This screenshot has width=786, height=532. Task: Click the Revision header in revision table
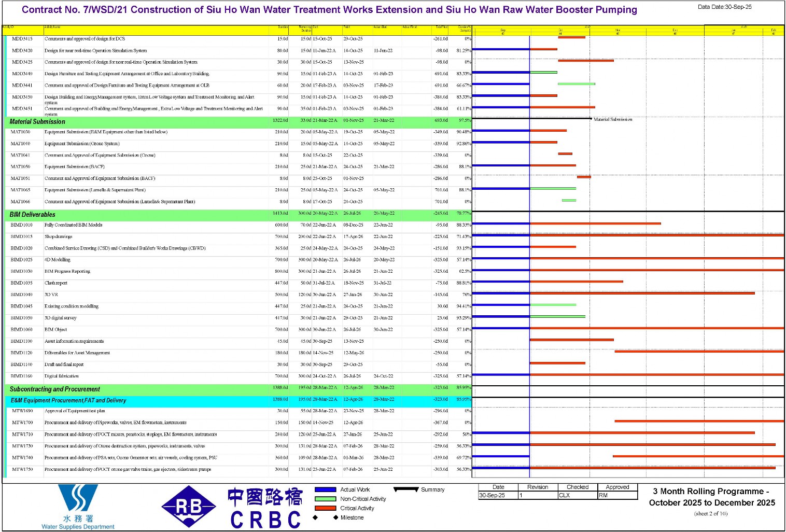coord(538,487)
